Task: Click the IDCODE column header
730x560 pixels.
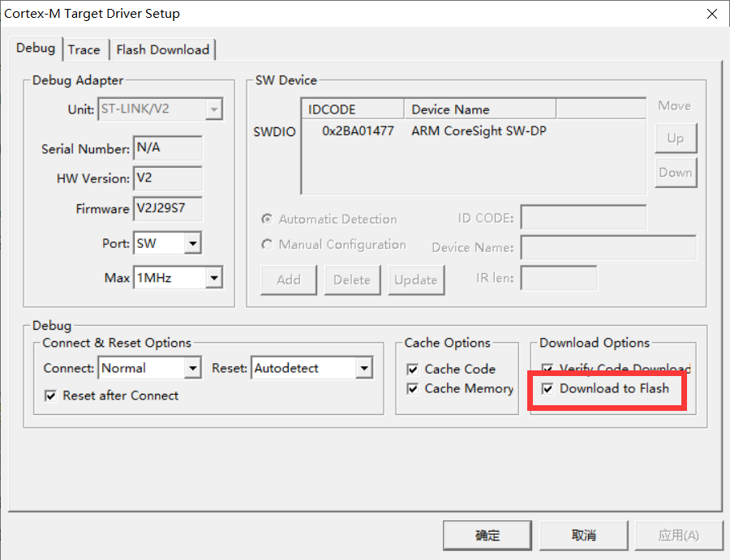Action: (x=353, y=109)
